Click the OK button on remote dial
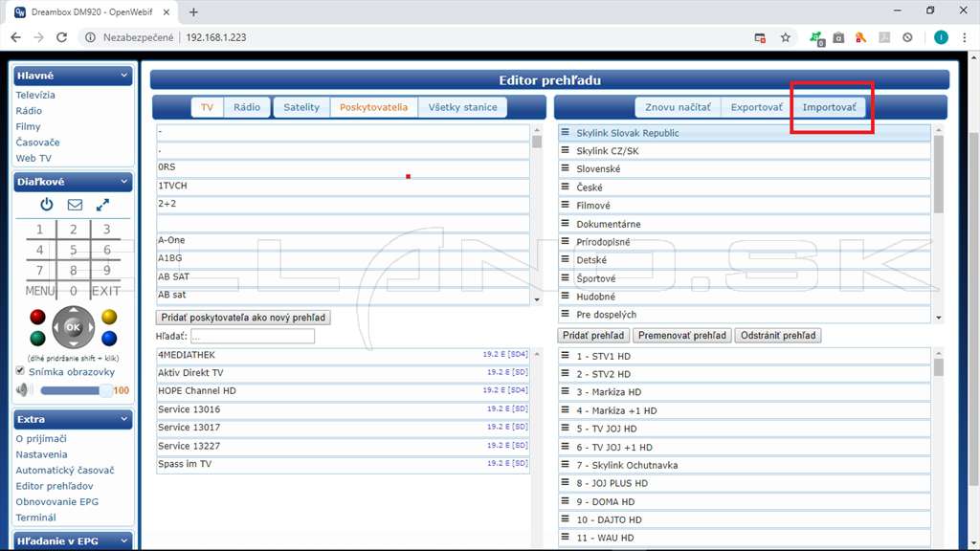The image size is (980, 551). [73, 327]
